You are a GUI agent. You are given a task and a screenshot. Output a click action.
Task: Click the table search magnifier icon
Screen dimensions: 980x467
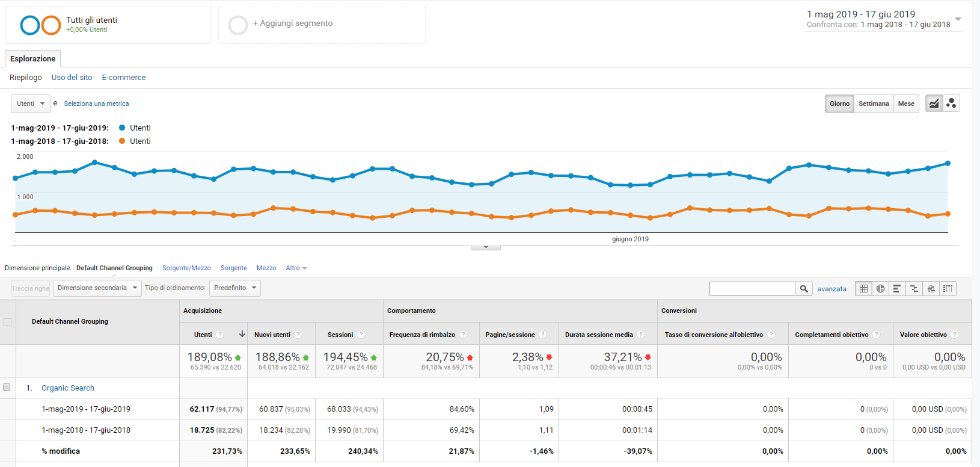(804, 289)
